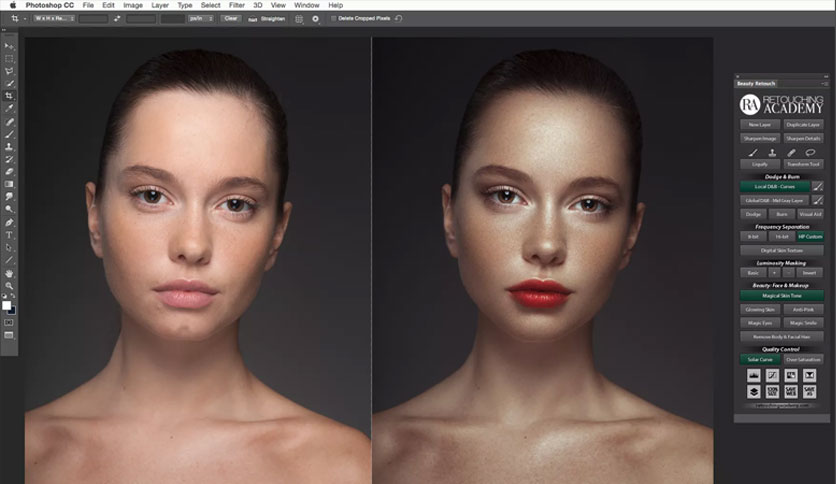The width and height of the screenshot is (836, 484).
Task: Open the File menu
Action: [88, 5]
